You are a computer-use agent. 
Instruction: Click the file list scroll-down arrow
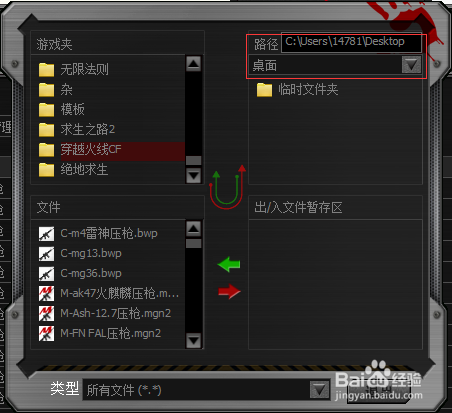(x=193, y=341)
